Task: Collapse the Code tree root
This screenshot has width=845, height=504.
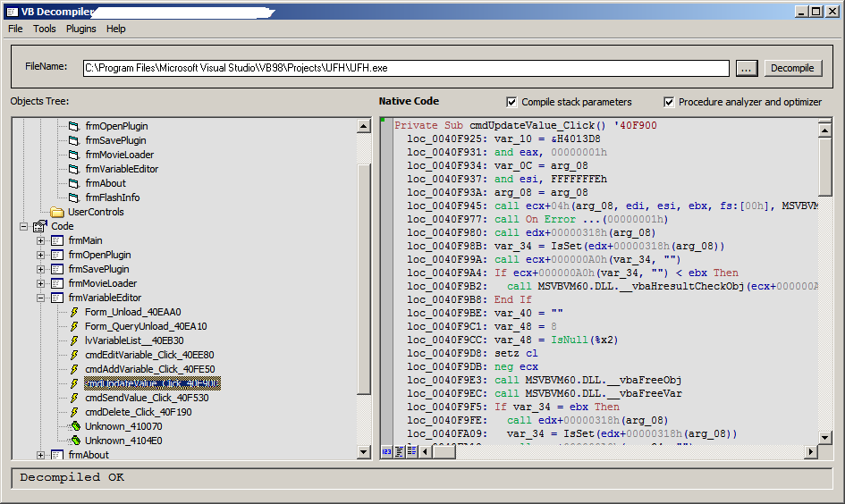Action: (24, 226)
